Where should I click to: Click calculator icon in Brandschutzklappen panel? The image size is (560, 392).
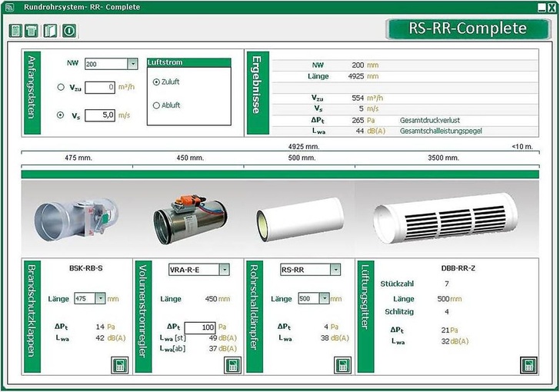click(119, 365)
